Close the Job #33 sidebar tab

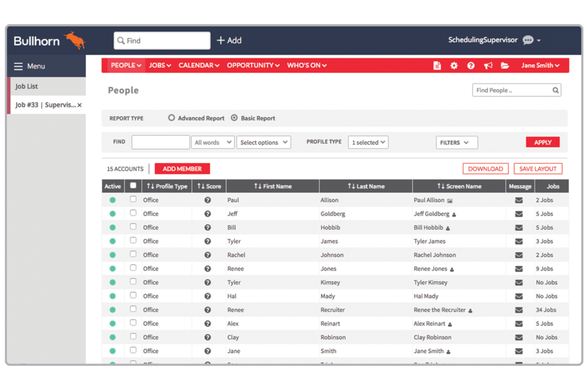80,105
